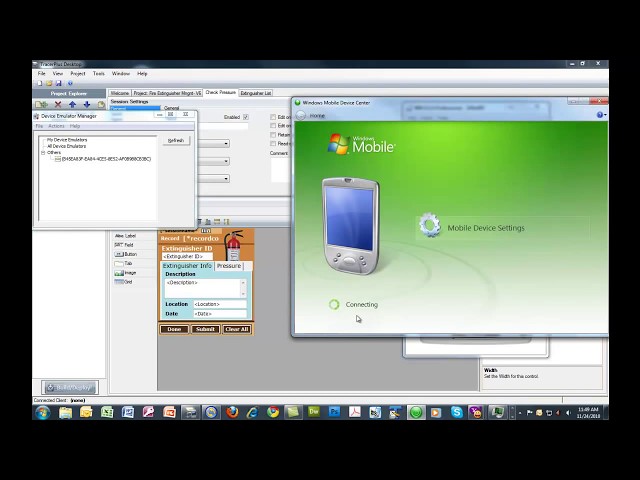Viewport: 640px width, 480px height.
Task: Click the Save floppy disk icon
Action: click(x=58, y=83)
